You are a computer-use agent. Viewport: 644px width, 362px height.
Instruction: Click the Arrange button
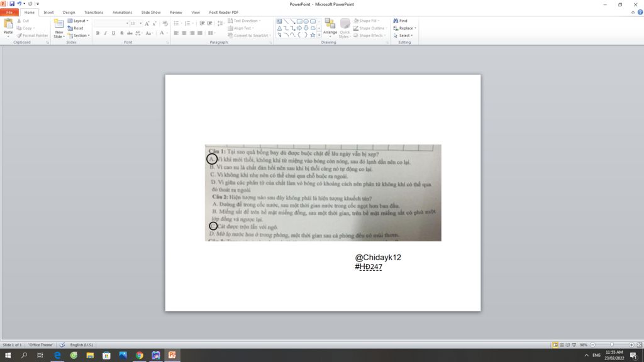[x=330, y=28]
